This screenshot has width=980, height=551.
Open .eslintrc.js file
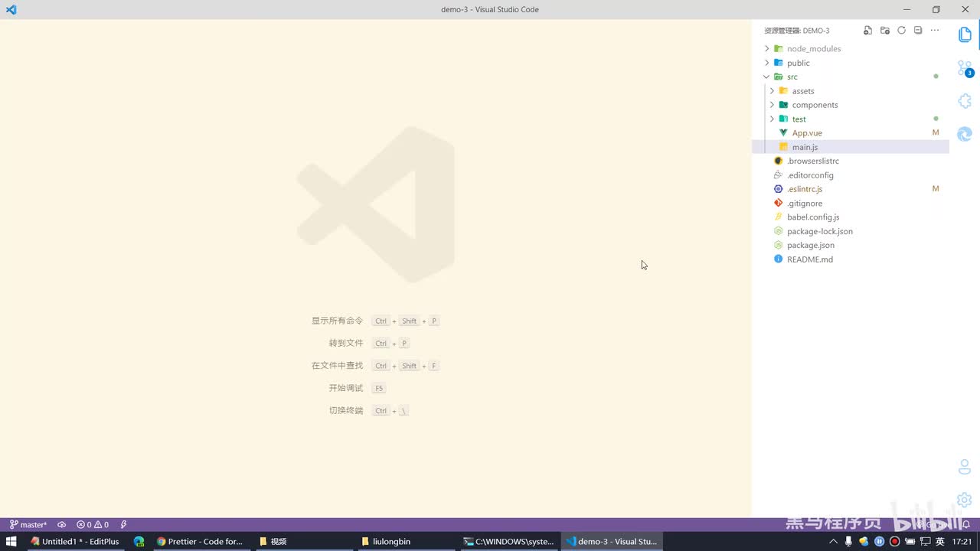(x=851, y=189)
